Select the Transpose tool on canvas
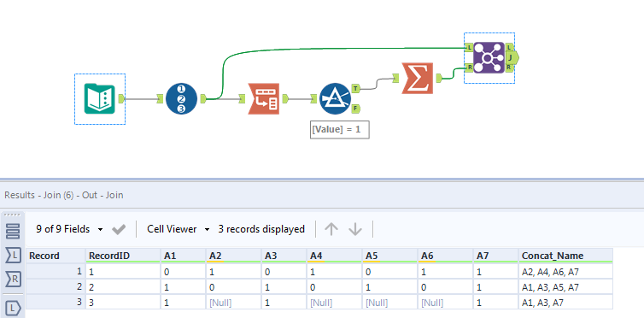Screen dimensions: 644x318 (264, 98)
